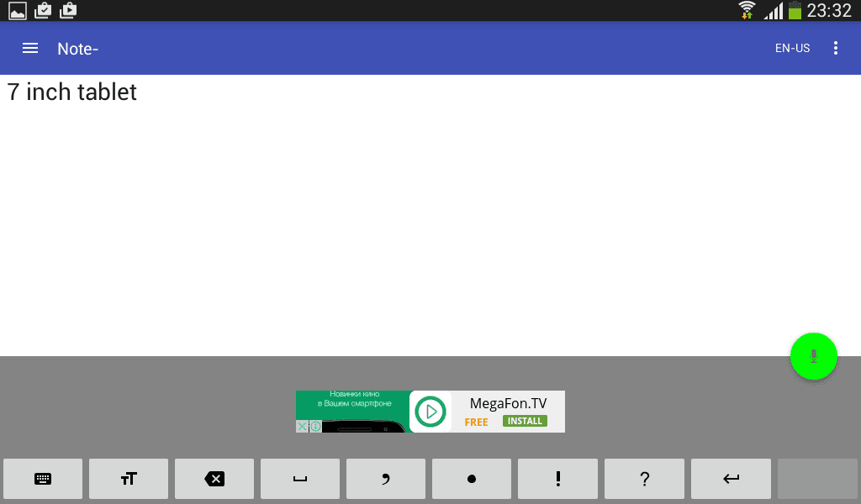
Task: Toggle text capitalization key
Action: 129,479
